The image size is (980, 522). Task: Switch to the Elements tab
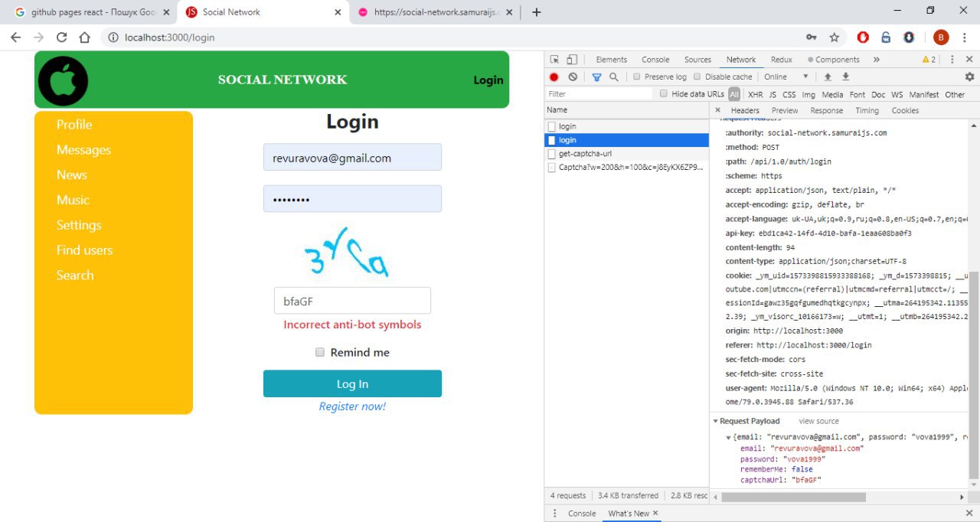[x=611, y=60]
